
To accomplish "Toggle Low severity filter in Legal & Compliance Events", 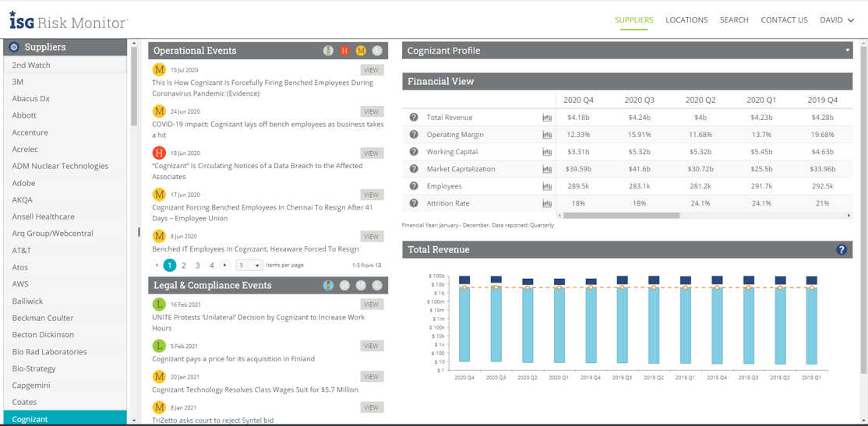I will [377, 286].
